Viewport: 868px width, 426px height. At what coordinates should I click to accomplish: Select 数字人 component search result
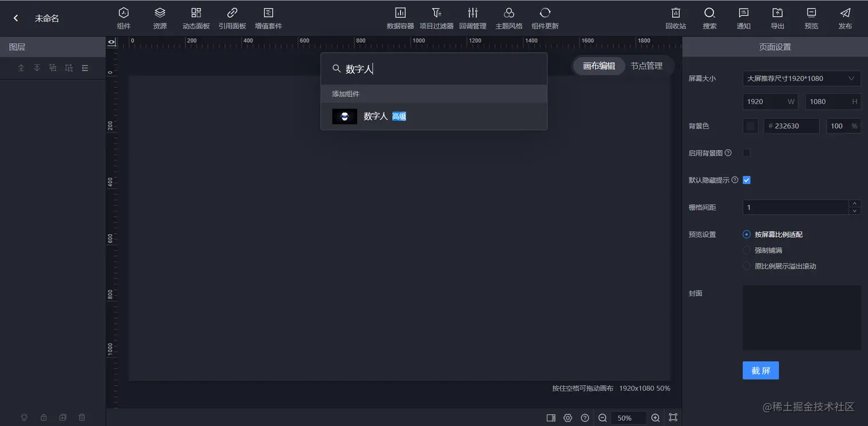(434, 117)
